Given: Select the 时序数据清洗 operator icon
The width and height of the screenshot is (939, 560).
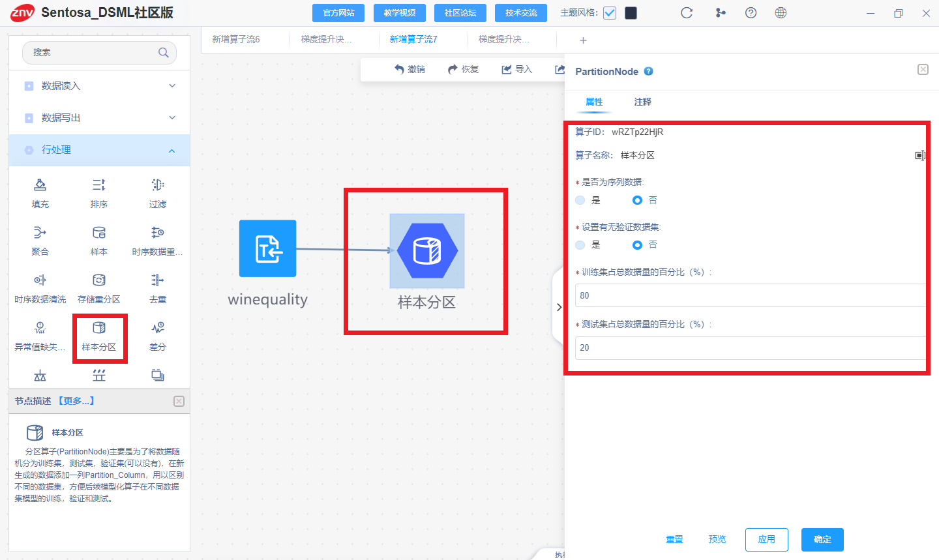Looking at the screenshot, I should click(40, 280).
